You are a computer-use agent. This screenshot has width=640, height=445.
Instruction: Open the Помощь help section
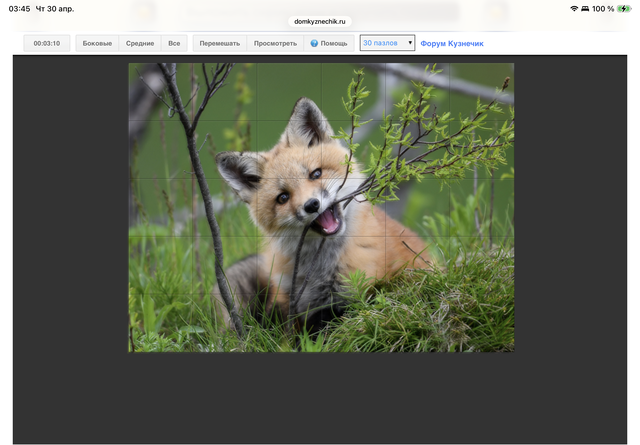334,44
